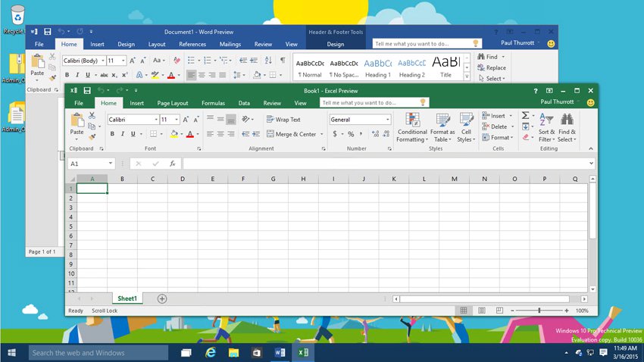The height and width of the screenshot is (362, 644).
Task: Click the Wrap Text button in Excel
Action: (x=283, y=120)
